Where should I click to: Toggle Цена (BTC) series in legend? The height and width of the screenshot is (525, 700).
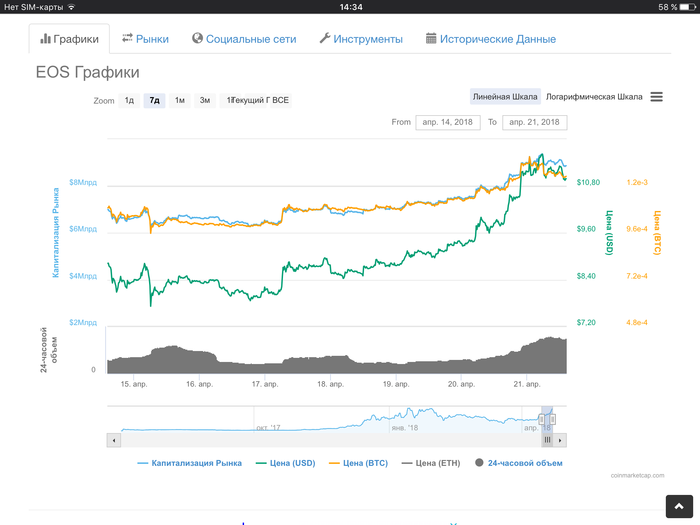[358, 463]
